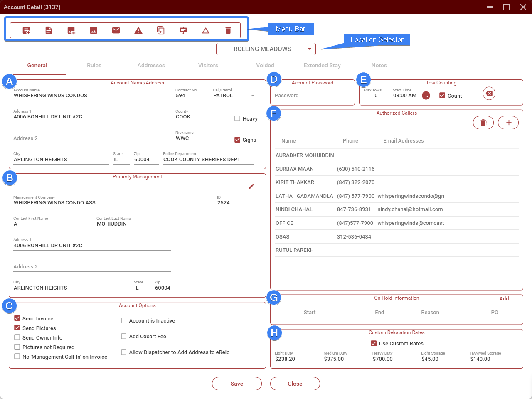Image resolution: width=532 pixels, height=399 pixels.
Task: Expand the Call/Patrol dropdown
Action: [x=252, y=96]
